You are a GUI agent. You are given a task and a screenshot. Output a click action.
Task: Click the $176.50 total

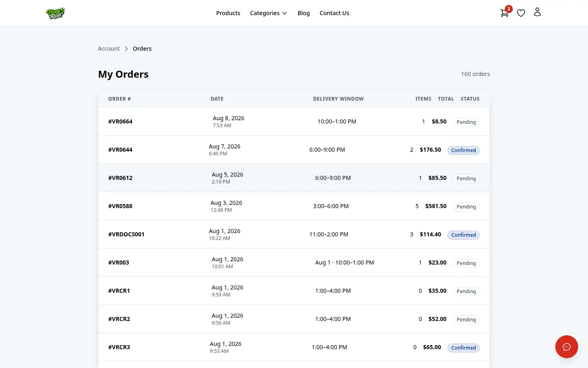pyautogui.click(x=430, y=150)
